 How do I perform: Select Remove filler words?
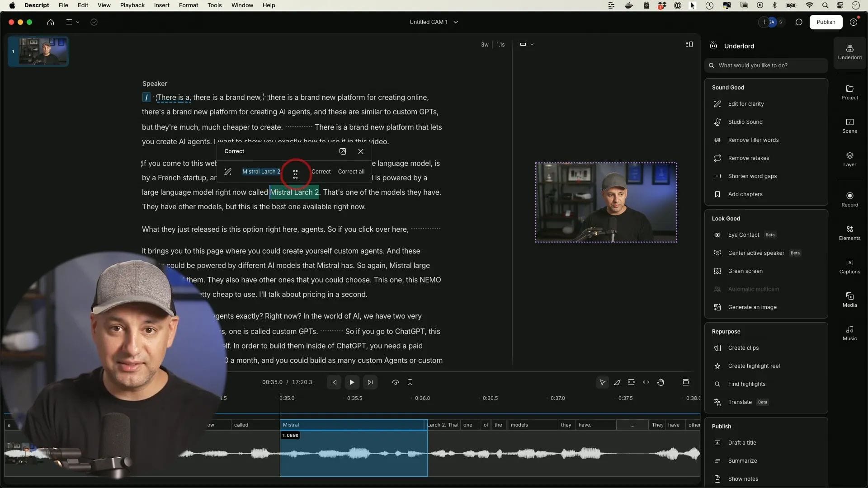[x=753, y=140]
